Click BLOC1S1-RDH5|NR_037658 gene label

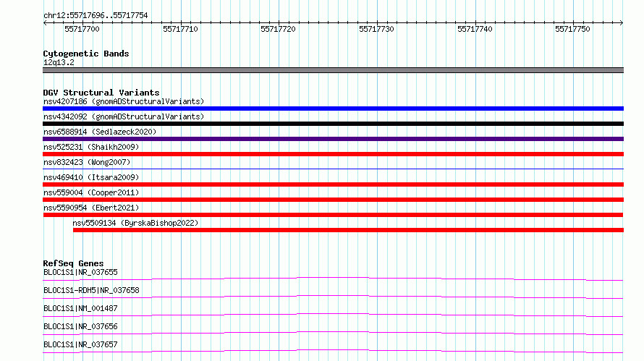coord(91,290)
